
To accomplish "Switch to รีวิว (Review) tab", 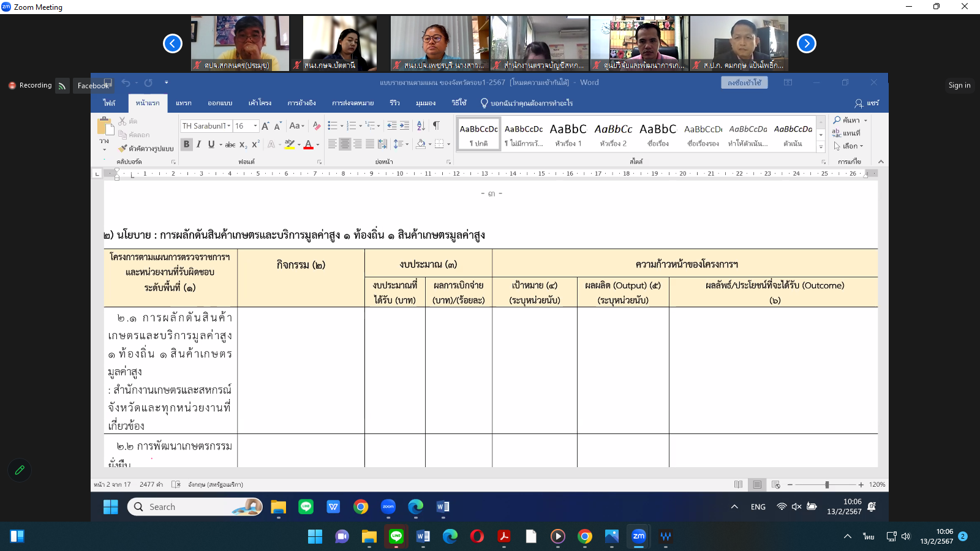I will coord(394,103).
